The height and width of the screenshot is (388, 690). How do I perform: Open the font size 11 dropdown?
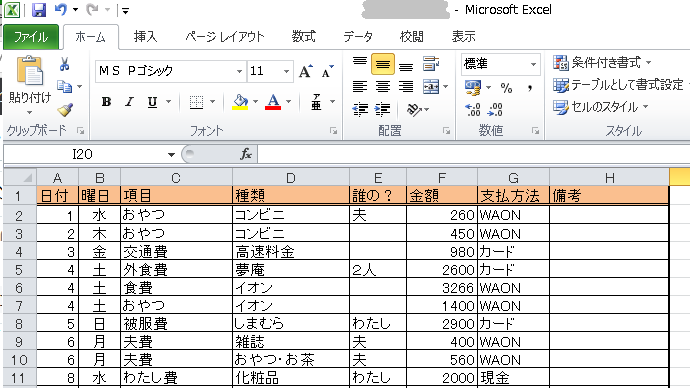click(286, 71)
